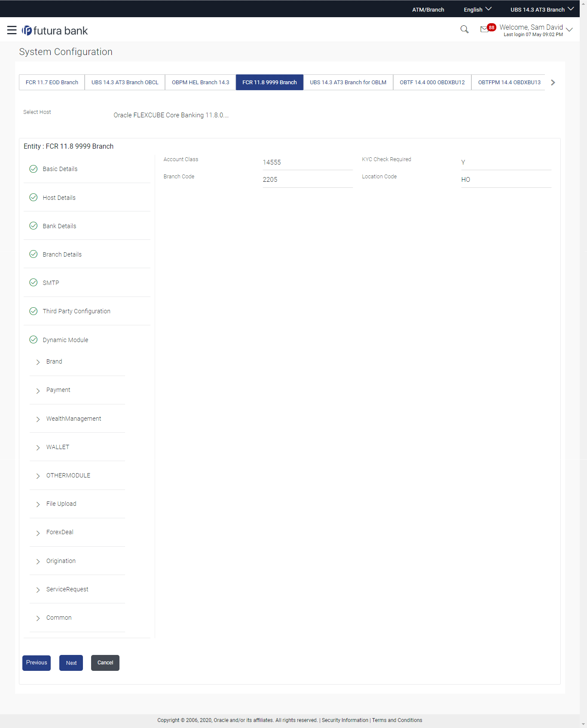Viewport: 587px width, 728px height.
Task: Open the English language dropdown
Action: coord(477,9)
